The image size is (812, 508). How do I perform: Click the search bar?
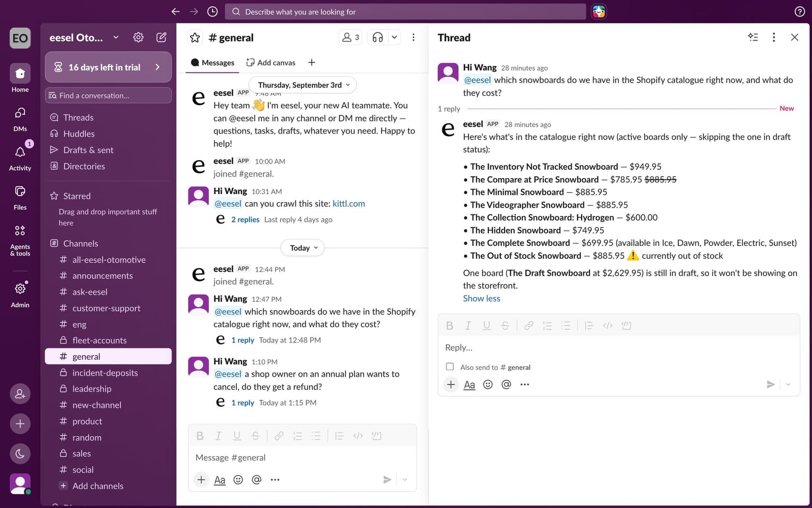coord(405,12)
